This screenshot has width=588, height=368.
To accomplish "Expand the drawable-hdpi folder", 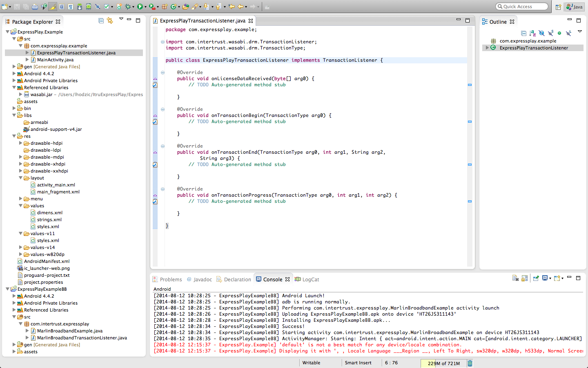I will [x=21, y=143].
